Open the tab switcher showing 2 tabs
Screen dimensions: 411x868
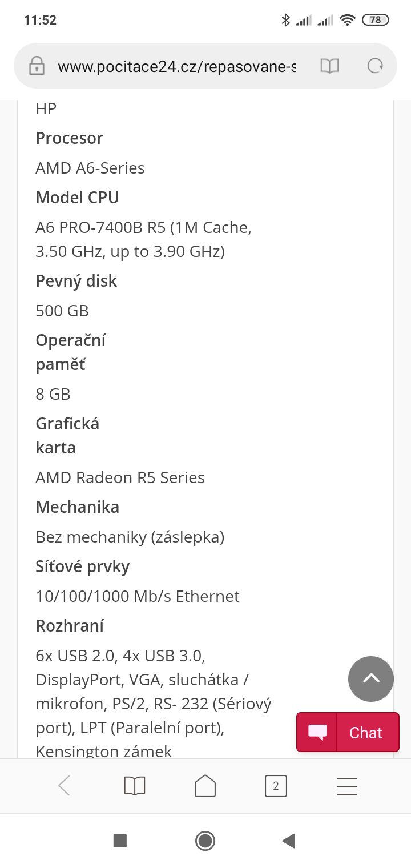coord(276,786)
